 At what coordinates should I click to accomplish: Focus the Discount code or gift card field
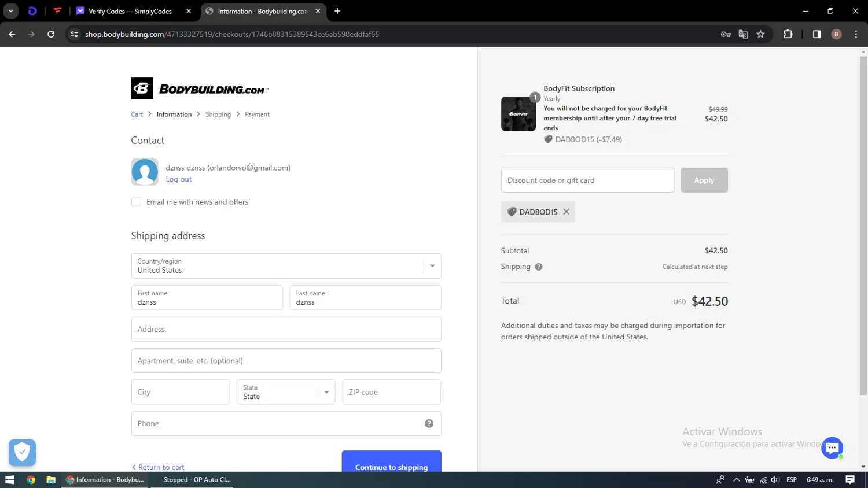click(x=587, y=180)
